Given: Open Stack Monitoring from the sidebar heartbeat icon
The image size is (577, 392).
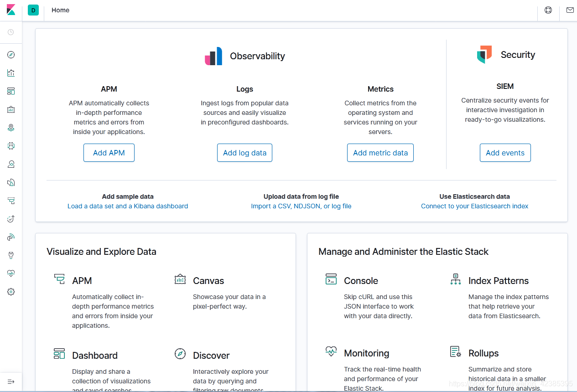Looking at the screenshot, I should coord(11,273).
